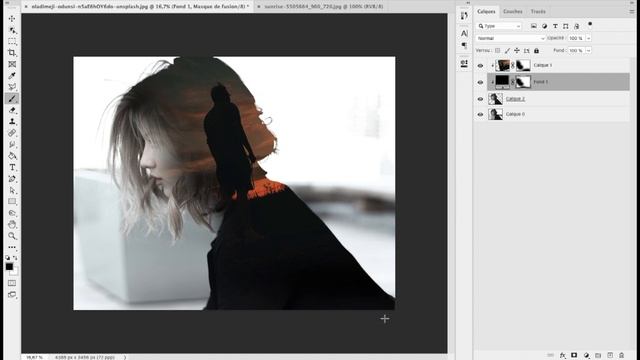The image size is (640, 360).
Task: Select the Clone Stamp tool
Action: pos(12,122)
